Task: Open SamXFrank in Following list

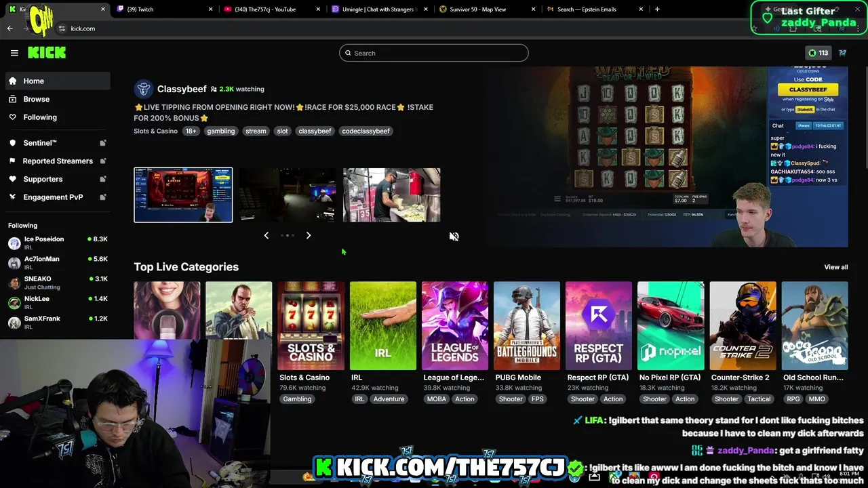Action: 58,322
